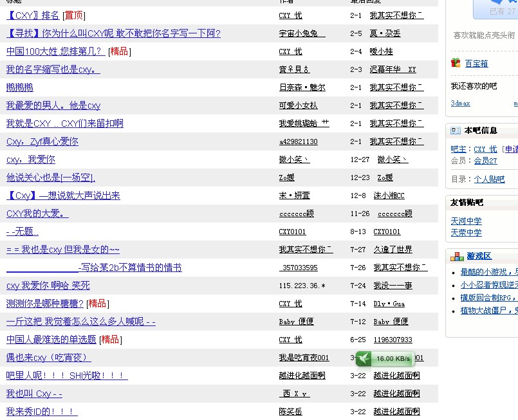Image resolution: width=518 pixels, height=420 pixels.
Task: Open thread cxy,我爱你
Action: coord(31,160)
